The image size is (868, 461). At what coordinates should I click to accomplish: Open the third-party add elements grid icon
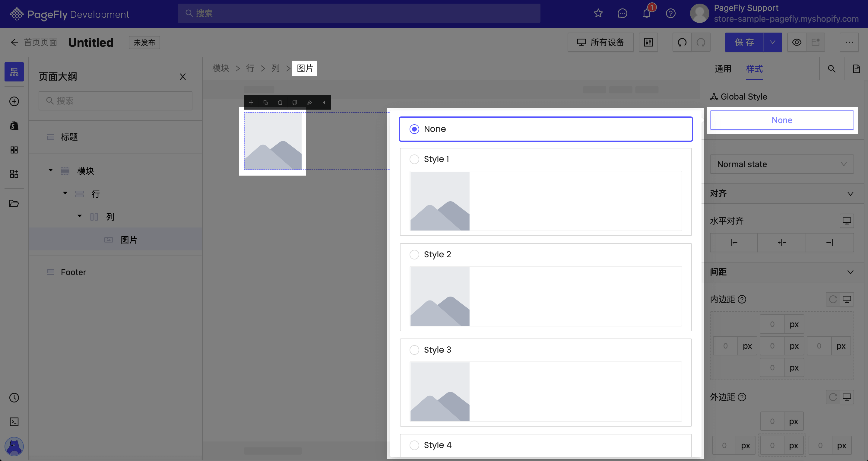point(14,174)
